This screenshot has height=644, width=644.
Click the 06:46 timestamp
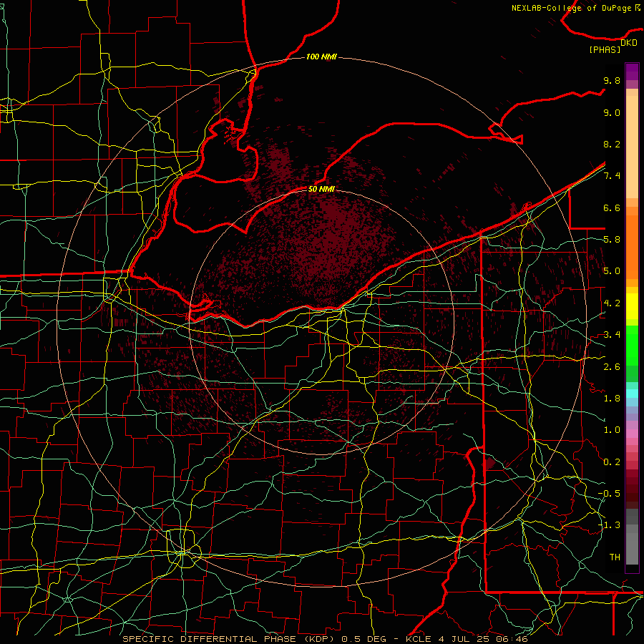[x=513, y=639]
